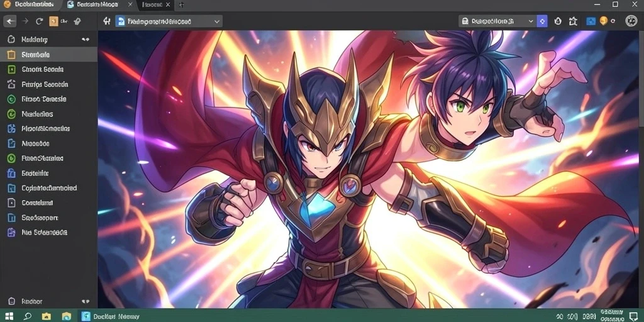Click the green square icon in third sidebar row
Screen dimensions: 644x322
coord(11,69)
